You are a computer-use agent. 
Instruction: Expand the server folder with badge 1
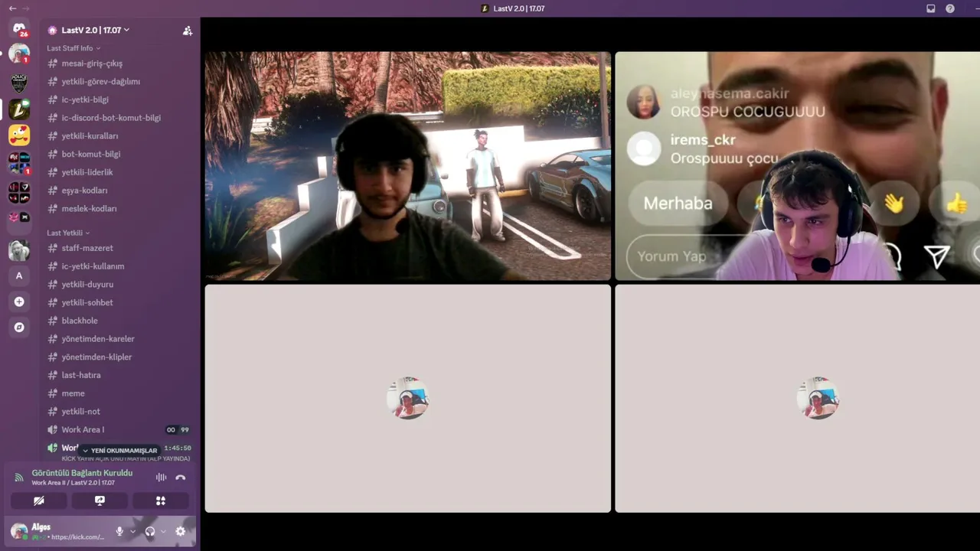pyautogui.click(x=19, y=164)
